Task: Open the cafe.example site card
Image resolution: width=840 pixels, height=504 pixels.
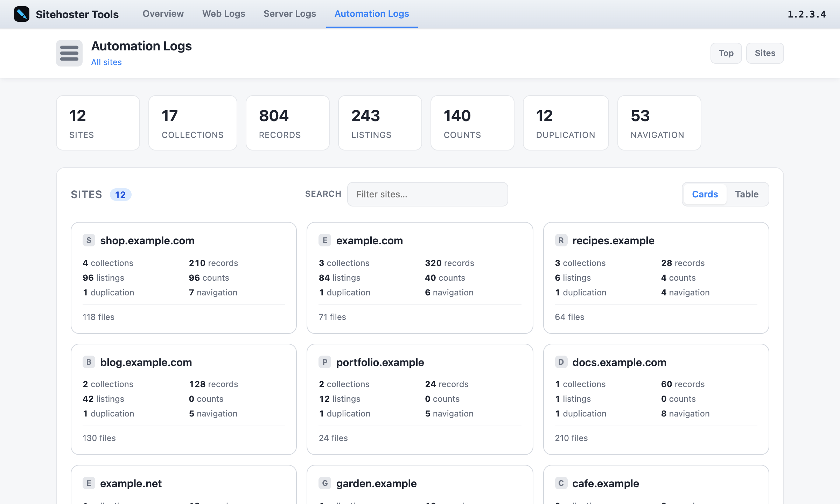Action: [656, 485]
